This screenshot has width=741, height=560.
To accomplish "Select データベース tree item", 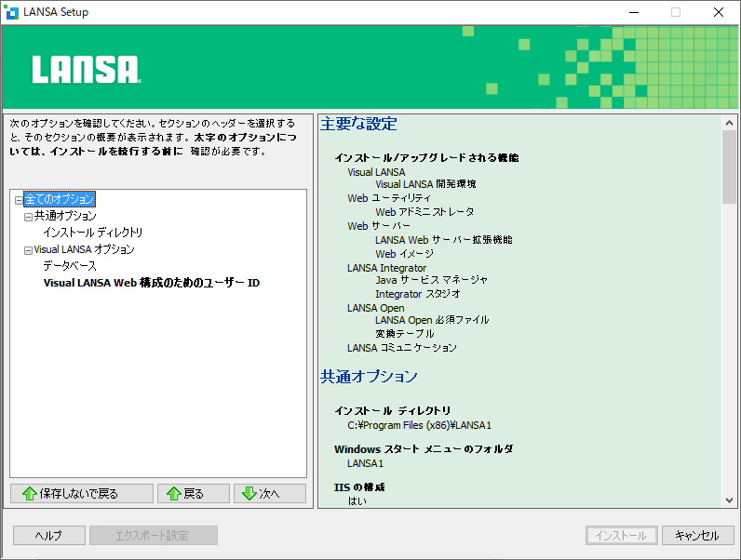I will coord(70,266).
